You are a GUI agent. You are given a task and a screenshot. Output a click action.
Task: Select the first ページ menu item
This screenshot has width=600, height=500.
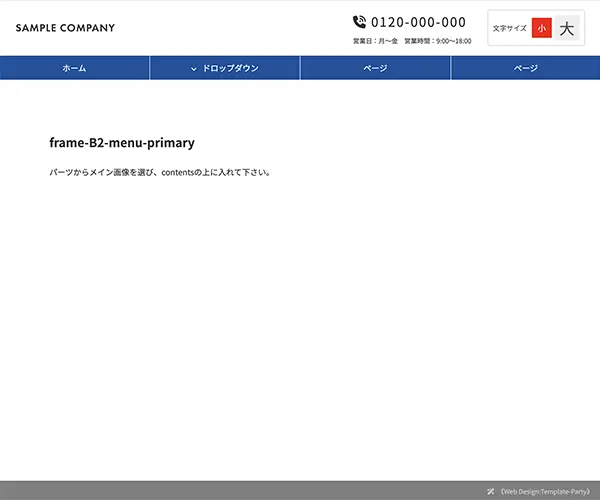tap(375, 68)
